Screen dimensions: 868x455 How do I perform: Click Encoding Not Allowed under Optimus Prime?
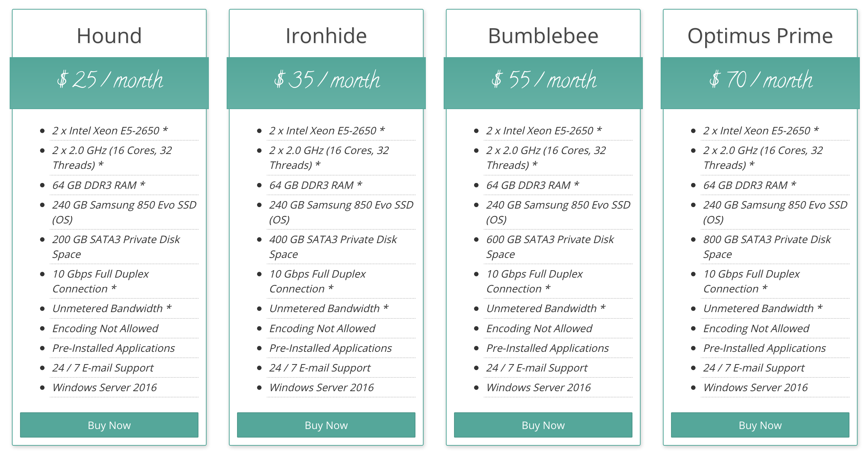pos(756,328)
